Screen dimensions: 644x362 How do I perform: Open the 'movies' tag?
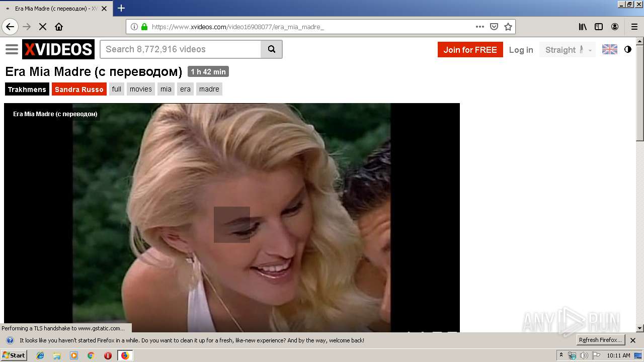(x=141, y=89)
